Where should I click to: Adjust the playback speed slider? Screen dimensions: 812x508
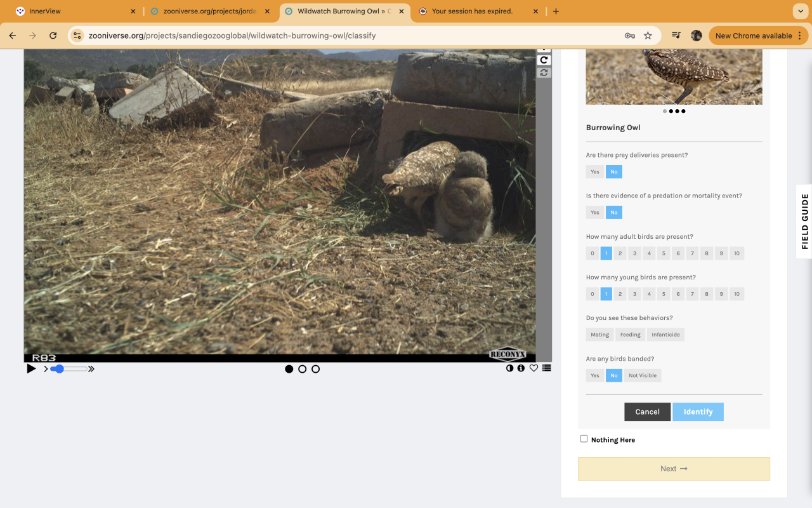[69, 368]
